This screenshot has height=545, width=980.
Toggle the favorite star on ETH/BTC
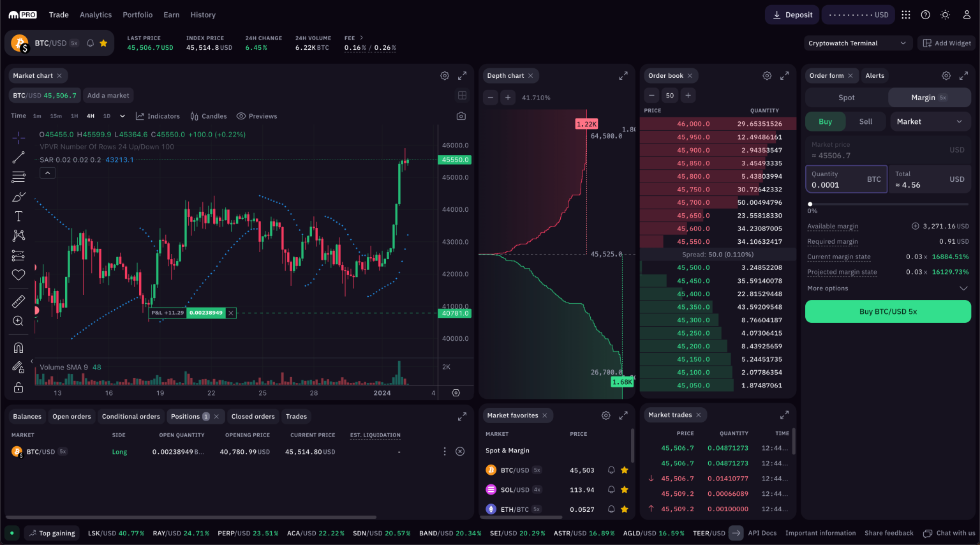point(624,509)
